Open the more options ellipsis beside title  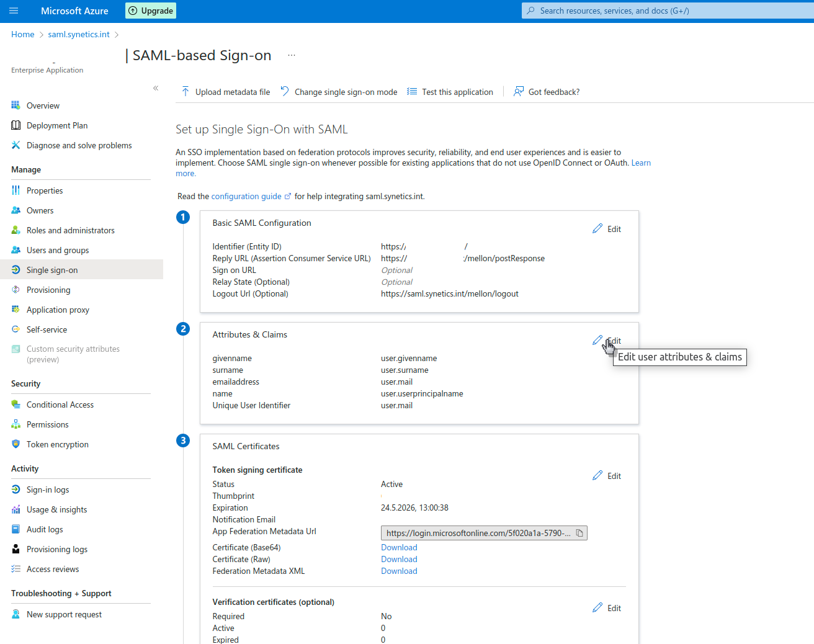pyautogui.click(x=292, y=55)
